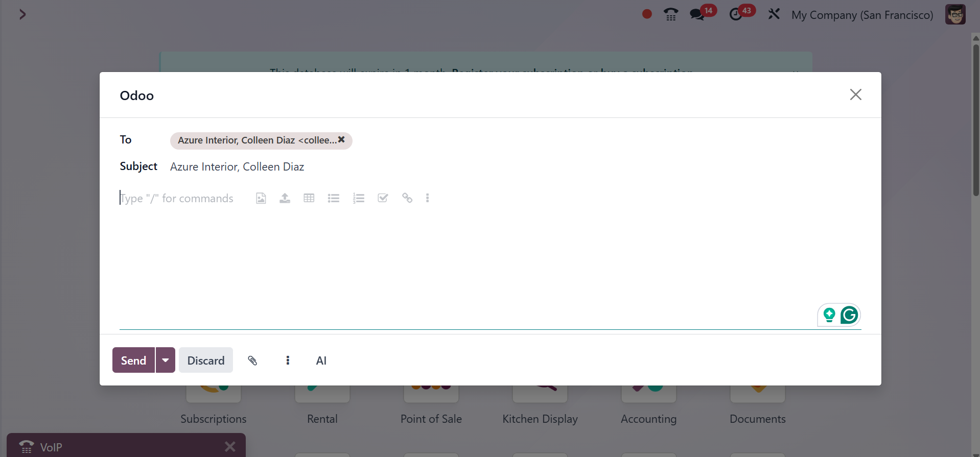
Task: Expand the navigation chevron at top left
Action: tap(22, 14)
